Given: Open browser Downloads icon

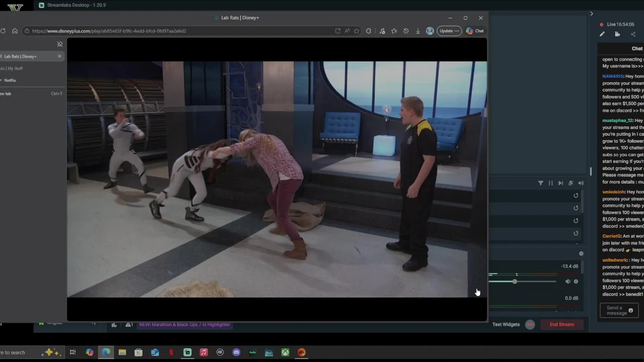Looking at the screenshot, I should pyautogui.click(x=418, y=31).
